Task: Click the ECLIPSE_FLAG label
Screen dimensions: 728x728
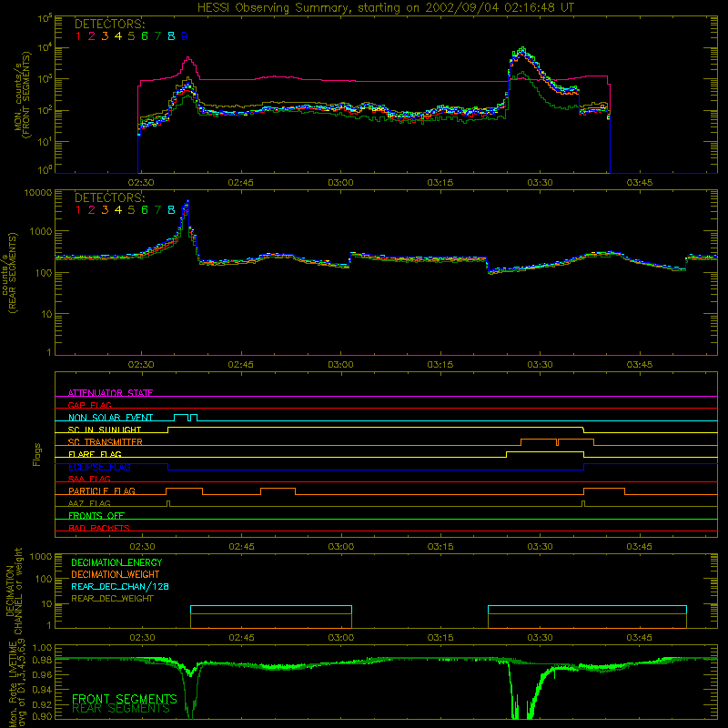Action: tap(99, 467)
